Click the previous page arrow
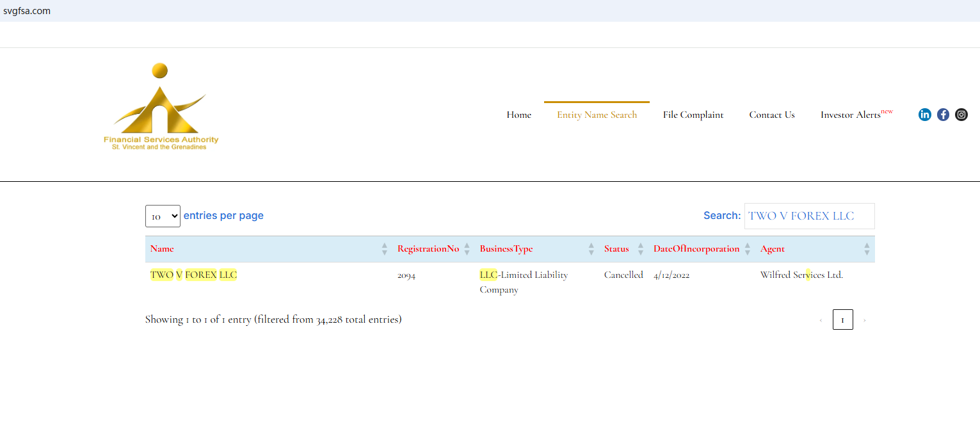980x445 pixels. 821,320
